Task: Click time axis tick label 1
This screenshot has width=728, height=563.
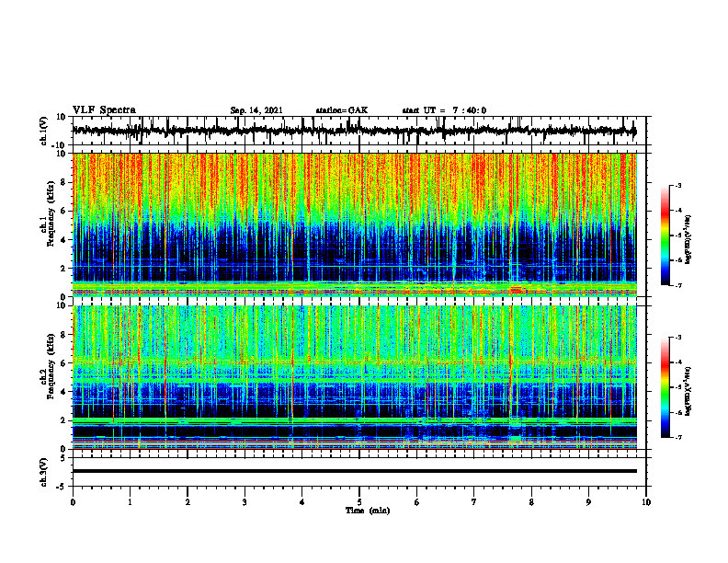Action: 130,502
